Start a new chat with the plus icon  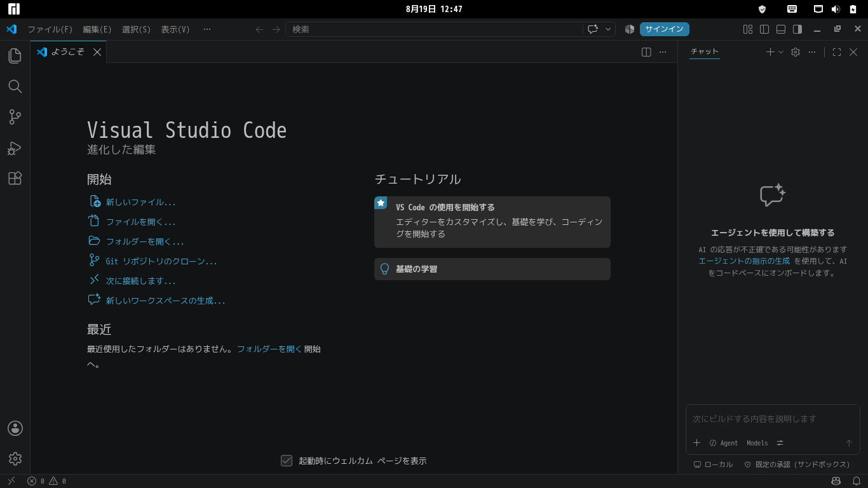[x=770, y=52]
